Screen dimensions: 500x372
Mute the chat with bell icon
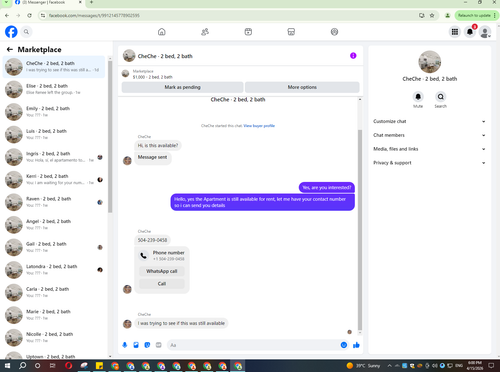tap(418, 97)
